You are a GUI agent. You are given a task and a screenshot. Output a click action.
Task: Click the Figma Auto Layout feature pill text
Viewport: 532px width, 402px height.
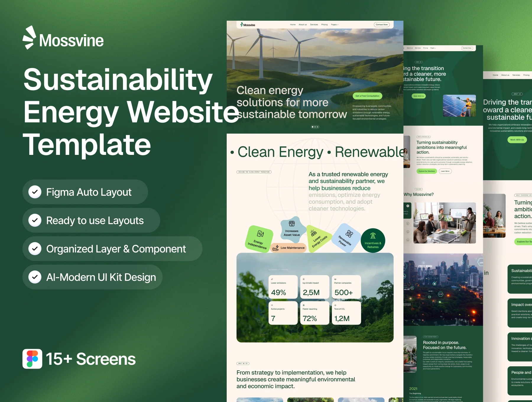point(89,192)
